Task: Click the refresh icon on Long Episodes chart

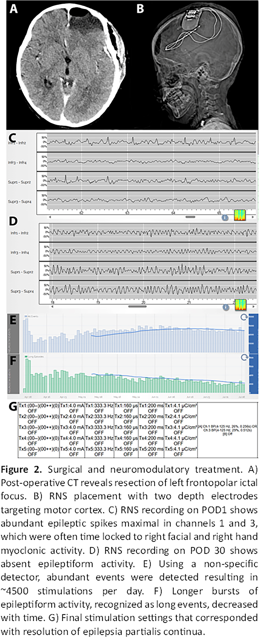Action: (244, 357)
